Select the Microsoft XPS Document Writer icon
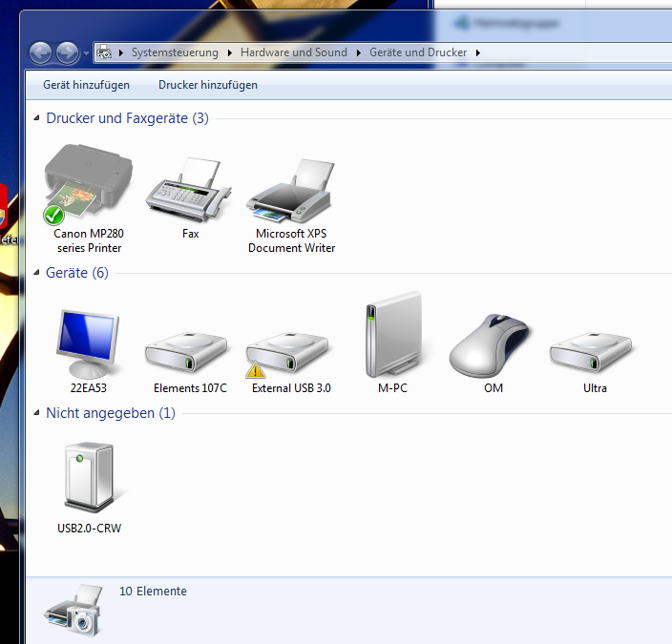This screenshot has width=672, height=644. point(290,191)
